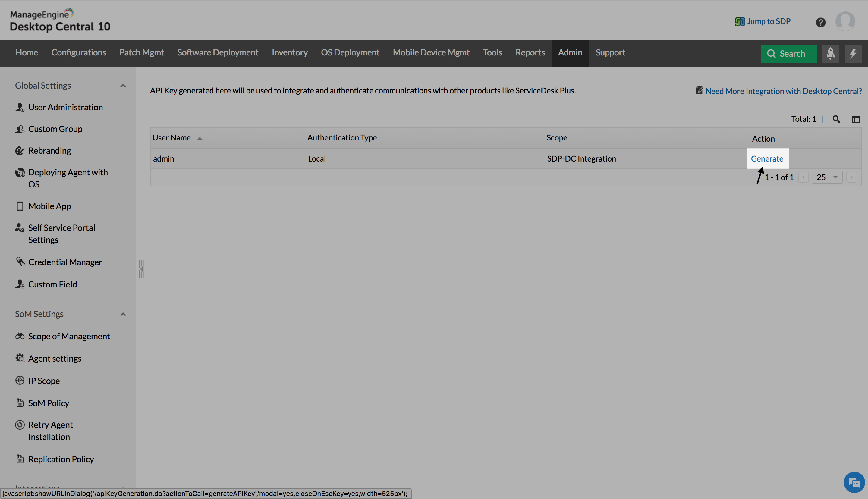Screen dimensions: 868x499
Task: Open the page size 25 dropdown
Action: [827, 177]
